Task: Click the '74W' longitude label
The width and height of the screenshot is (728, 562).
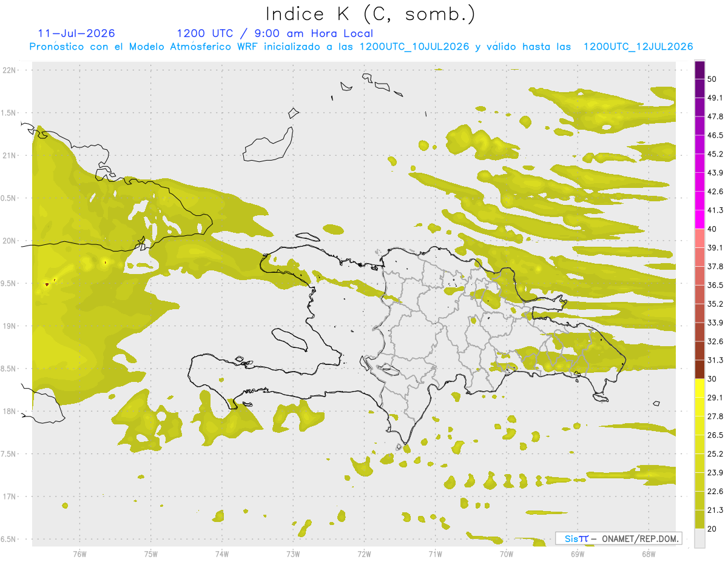Action: 221,554
